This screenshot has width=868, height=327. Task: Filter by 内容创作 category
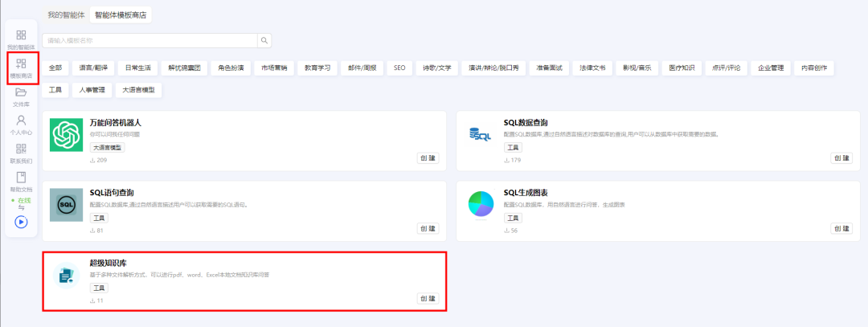click(x=813, y=68)
